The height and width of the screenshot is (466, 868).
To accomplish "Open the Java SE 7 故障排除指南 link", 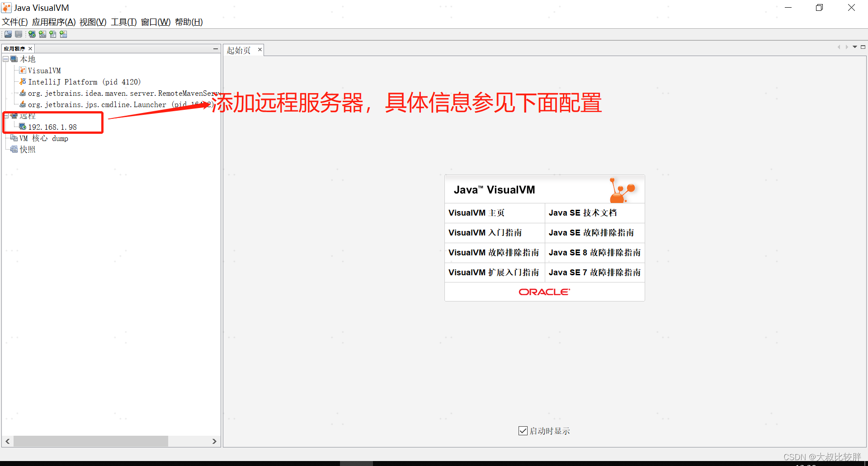I will pos(595,273).
